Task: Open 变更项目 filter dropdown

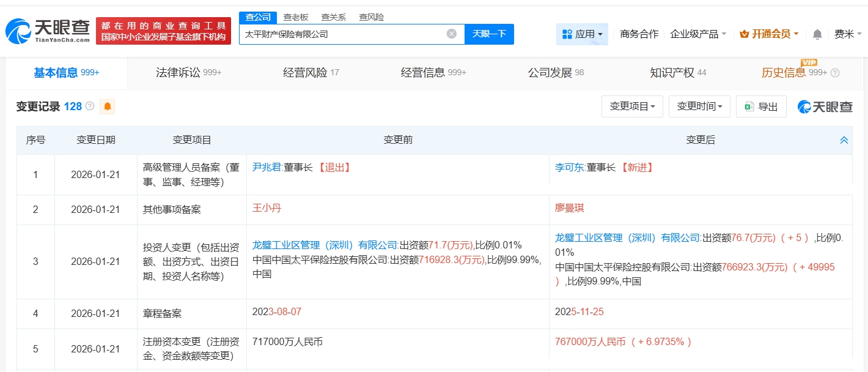Action: [x=632, y=106]
